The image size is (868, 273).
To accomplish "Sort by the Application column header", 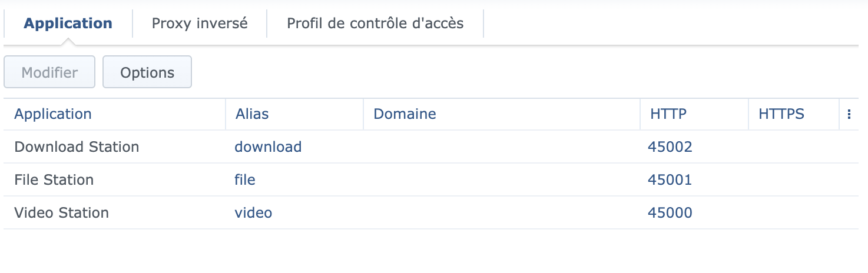I will pos(53,114).
